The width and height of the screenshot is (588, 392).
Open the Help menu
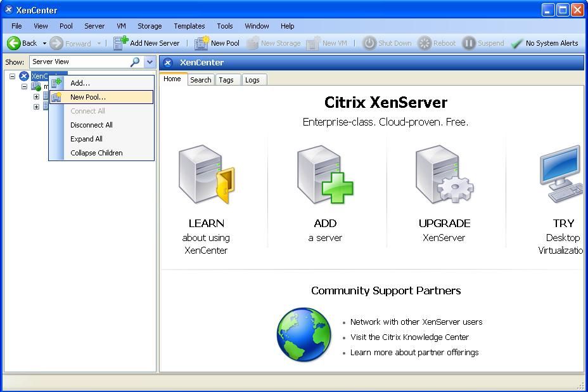(287, 26)
